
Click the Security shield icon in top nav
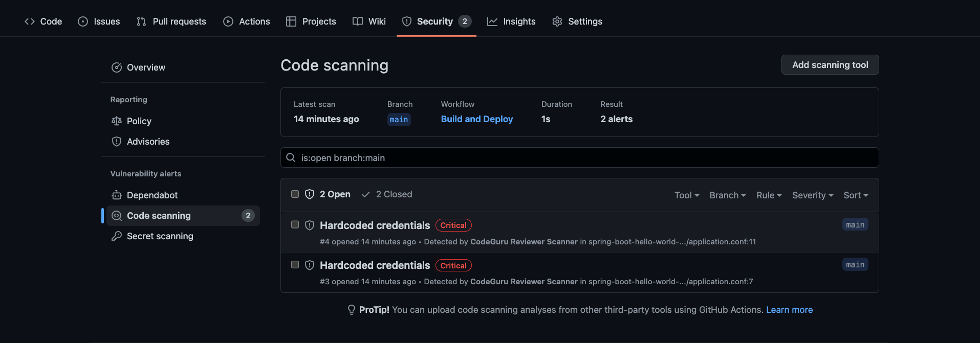point(407,21)
